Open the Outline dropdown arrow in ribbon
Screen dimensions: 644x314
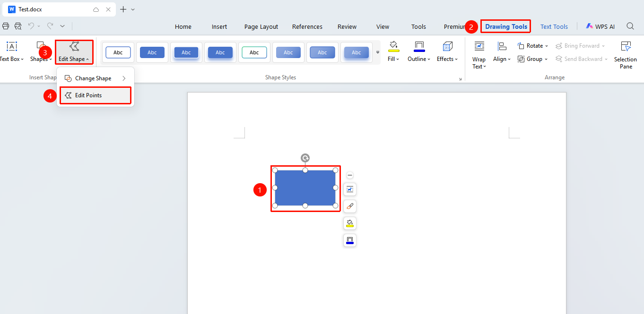[x=429, y=59]
